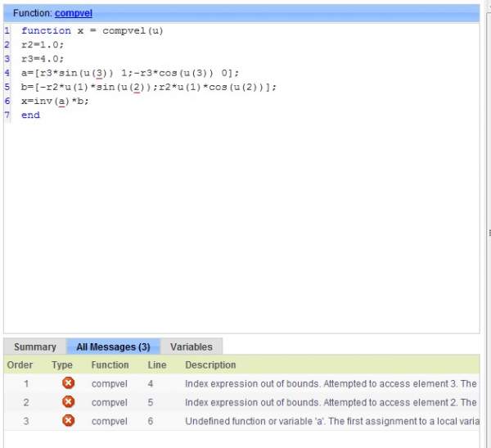Click 'compvel' in the first message row
Viewport: 491px width, 448px height.
pyautogui.click(x=110, y=383)
